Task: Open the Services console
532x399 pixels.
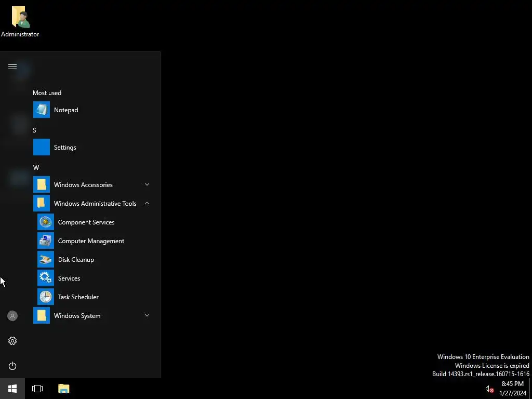Action: click(94, 278)
